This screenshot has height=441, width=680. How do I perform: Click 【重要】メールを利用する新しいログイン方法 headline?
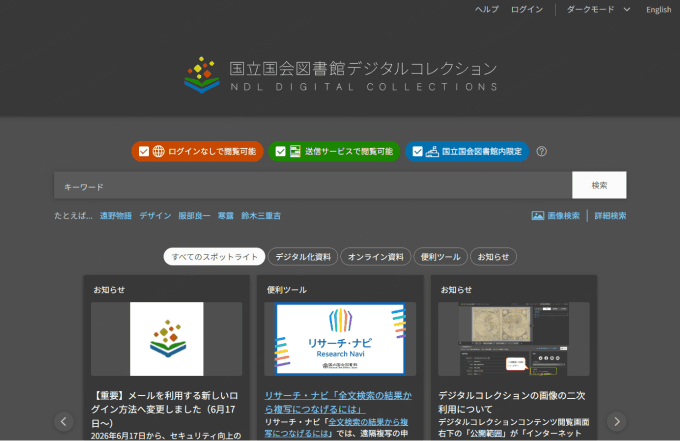coord(165,409)
